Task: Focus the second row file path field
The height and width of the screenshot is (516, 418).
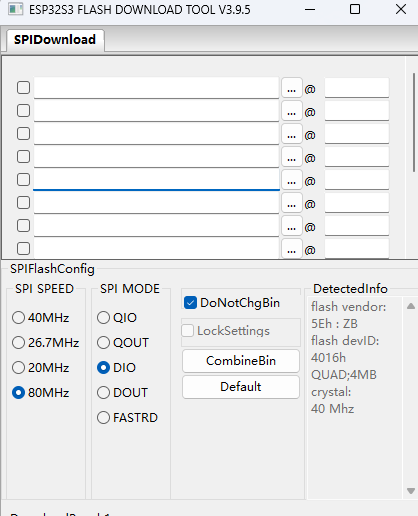Action: [156, 111]
